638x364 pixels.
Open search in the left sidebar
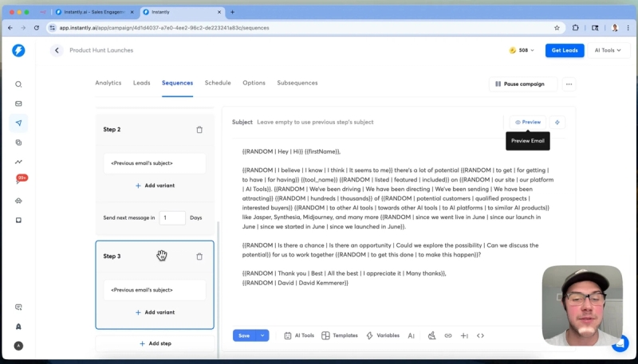click(18, 84)
